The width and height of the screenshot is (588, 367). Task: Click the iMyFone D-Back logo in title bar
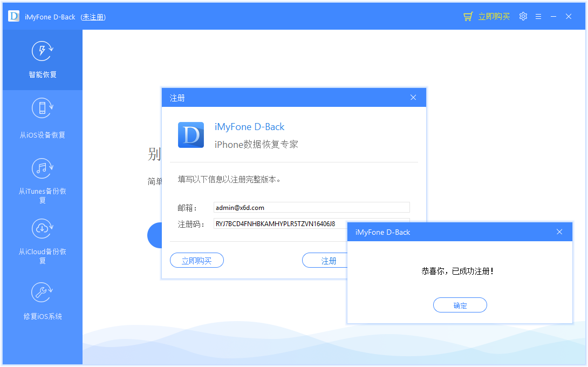[x=14, y=17]
